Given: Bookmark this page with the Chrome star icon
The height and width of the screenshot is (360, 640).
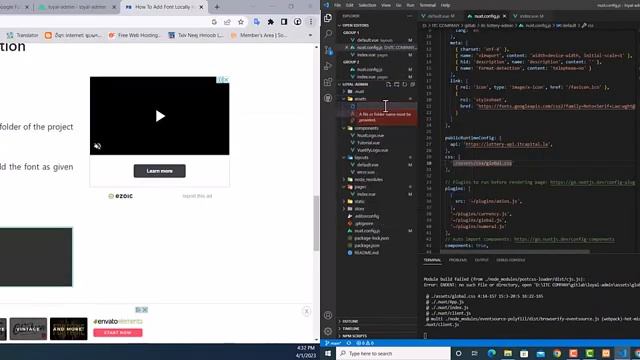Looking at the screenshot, I should point(241,22).
